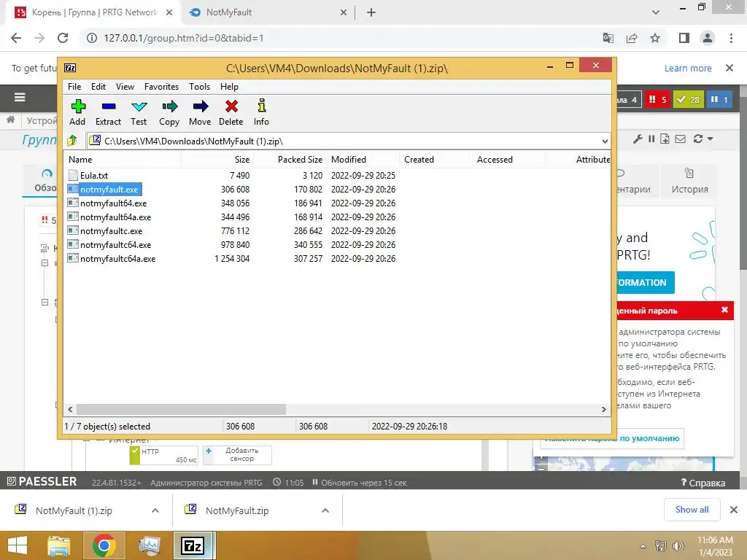Sort by the Name column header

point(122,160)
